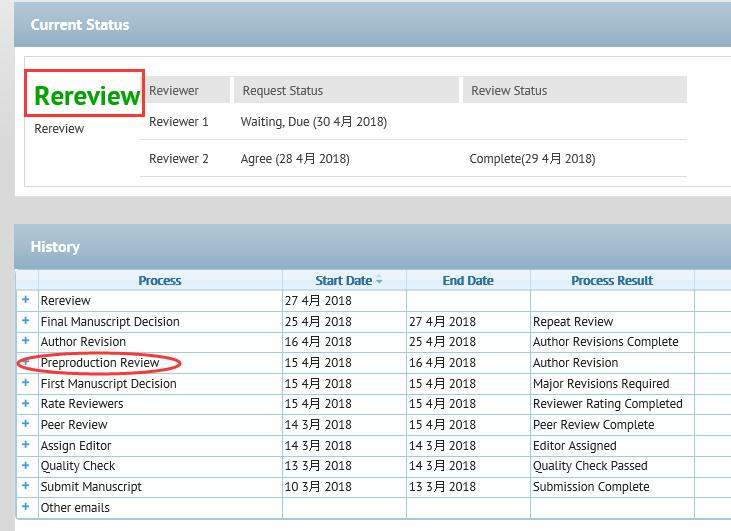Expand the Submit Manuscript row
Viewport: 731px width, 531px height.
26,487
